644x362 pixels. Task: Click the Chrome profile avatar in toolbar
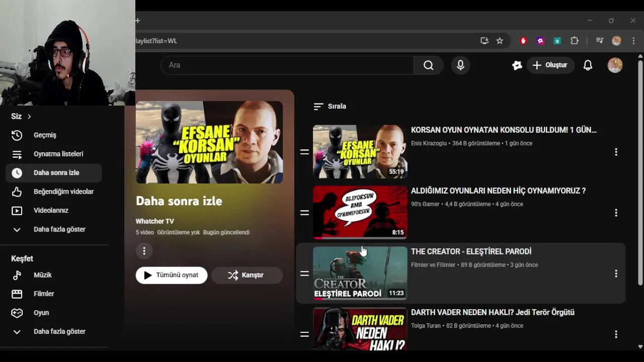pyautogui.click(x=616, y=41)
